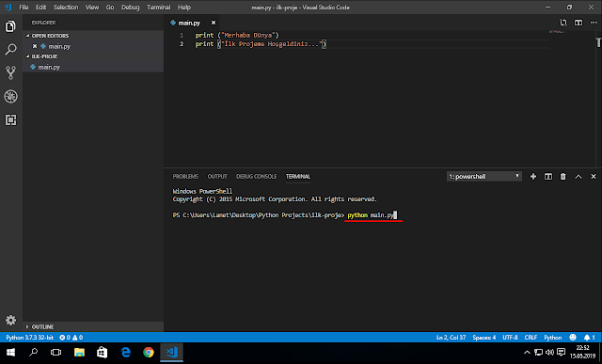The height and width of the screenshot is (364, 602).
Task: Click on line 2 İlk Projeme string
Action: pyautogui.click(x=272, y=44)
